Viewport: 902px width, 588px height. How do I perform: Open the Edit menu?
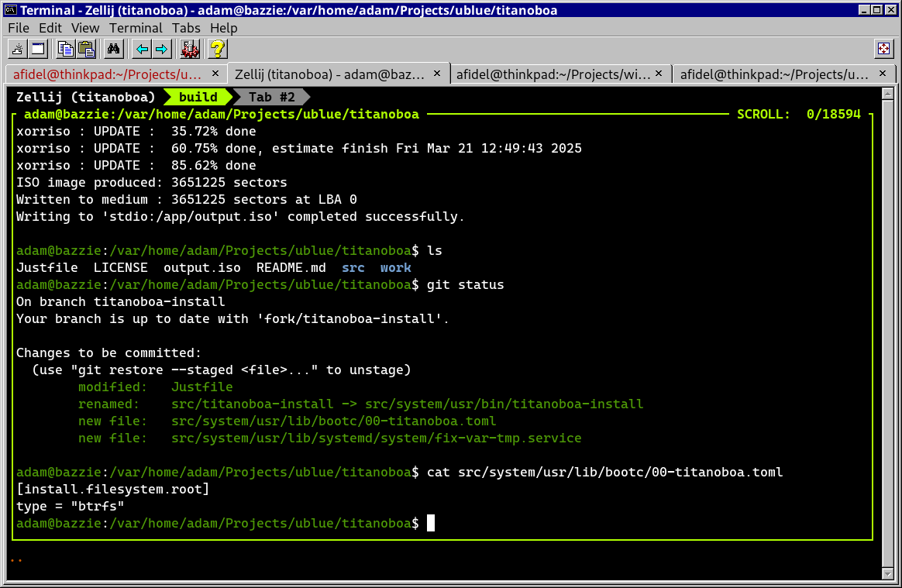(x=50, y=28)
